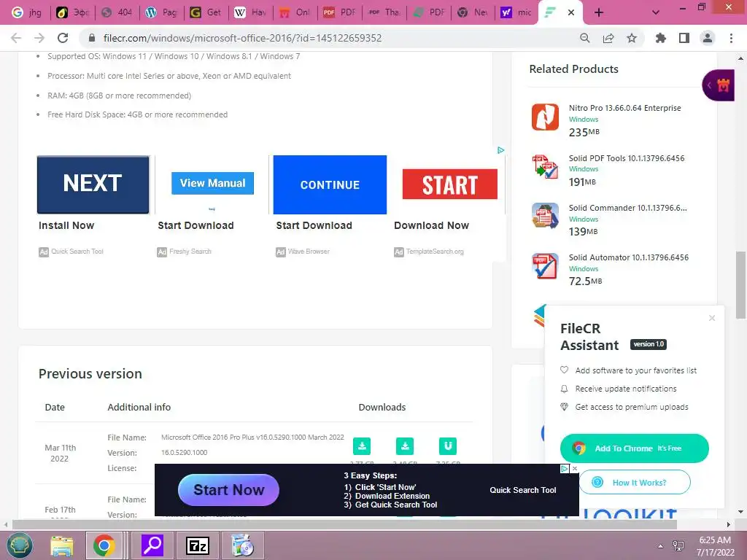The image size is (747, 560).
Task: Click first download icon for March 2022
Action: [x=362, y=446]
